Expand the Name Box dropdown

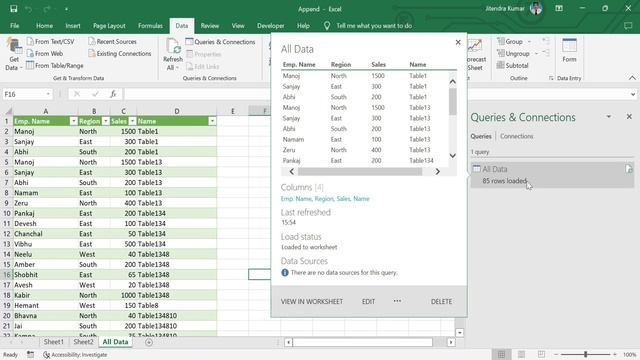click(x=48, y=94)
